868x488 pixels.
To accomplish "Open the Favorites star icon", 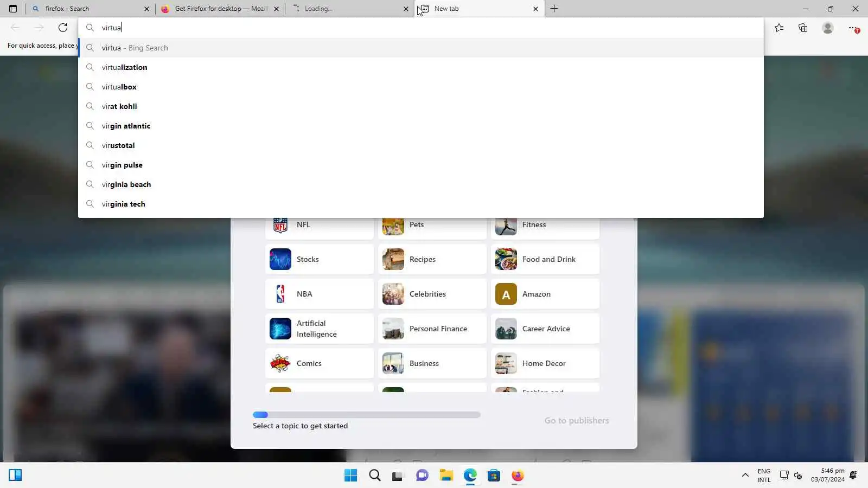I will pyautogui.click(x=779, y=28).
